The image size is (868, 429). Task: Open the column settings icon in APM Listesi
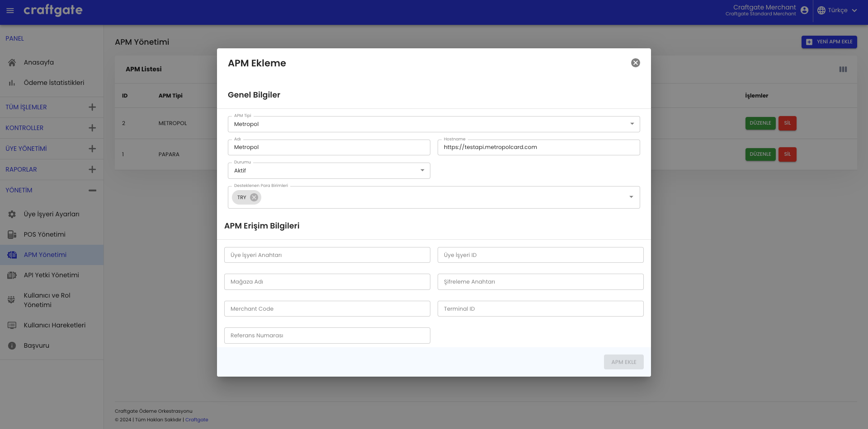[843, 70]
